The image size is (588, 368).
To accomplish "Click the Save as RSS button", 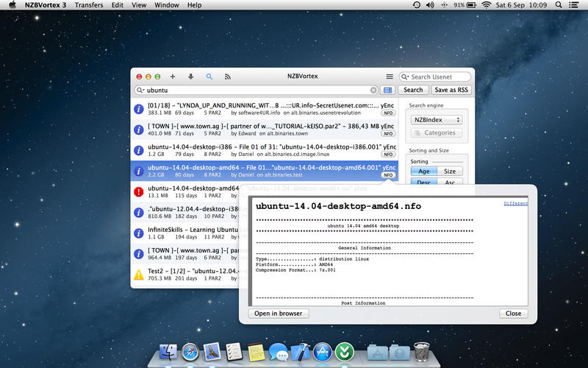I will coord(451,90).
